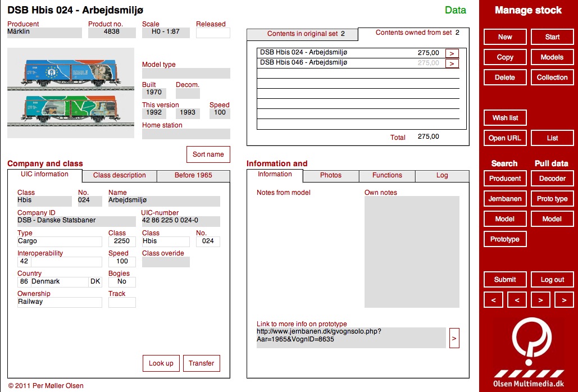This screenshot has width=578, height=392.
Task: Click the Jernbanen search button
Action: tap(505, 199)
